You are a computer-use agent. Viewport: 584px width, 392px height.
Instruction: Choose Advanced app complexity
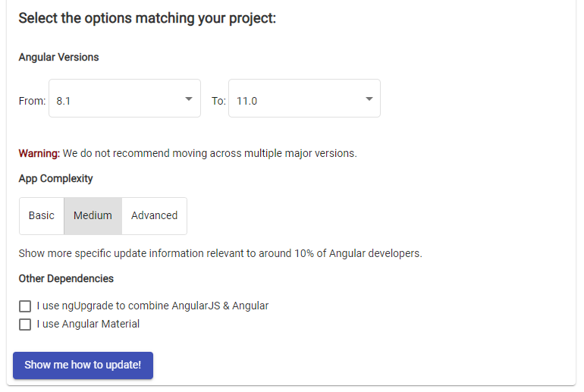154,216
